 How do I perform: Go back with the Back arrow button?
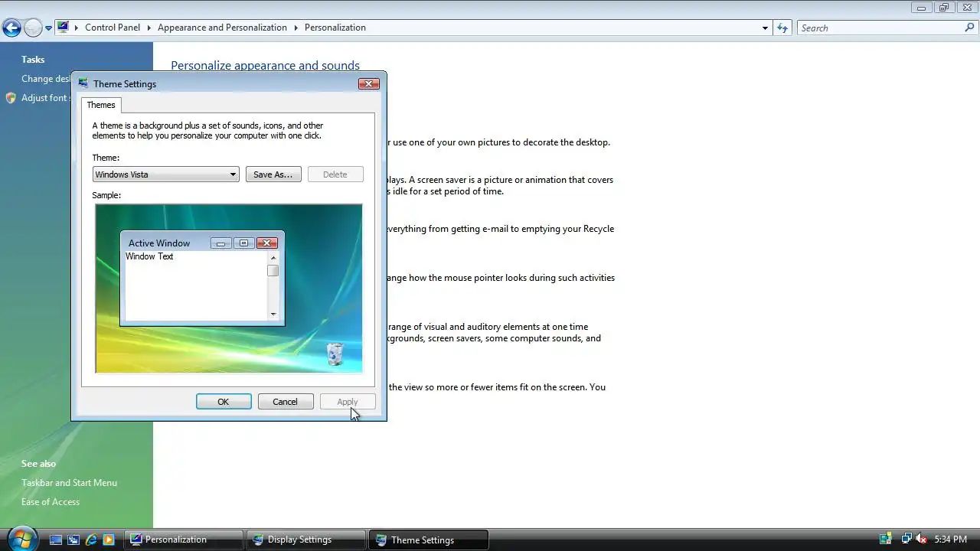[11, 28]
